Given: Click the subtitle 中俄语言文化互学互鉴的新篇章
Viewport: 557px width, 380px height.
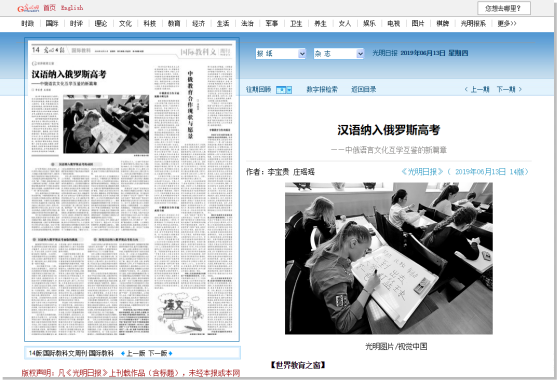Looking at the screenshot, I should pyautogui.click(x=389, y=150).
